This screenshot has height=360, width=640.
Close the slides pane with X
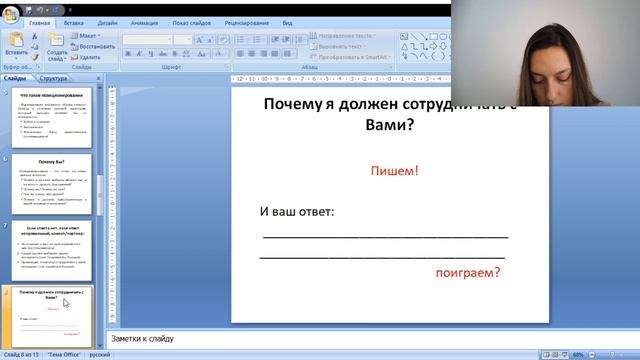pyautogui.click(x=98, y=78)
